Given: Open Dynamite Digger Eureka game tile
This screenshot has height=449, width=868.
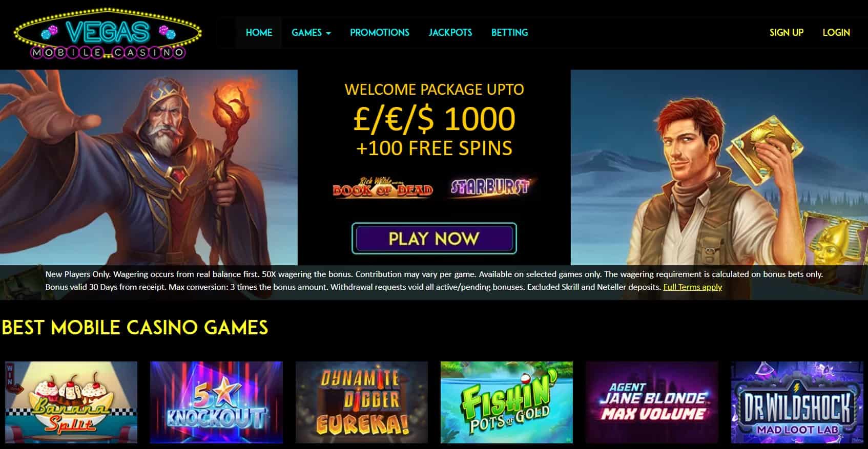Looking at the screenshot, I should pyautogui.click(x=362, y=402).
